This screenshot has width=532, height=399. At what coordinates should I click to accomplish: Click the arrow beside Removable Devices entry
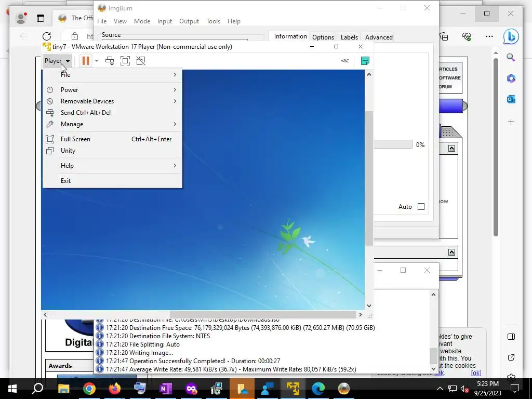175,101
